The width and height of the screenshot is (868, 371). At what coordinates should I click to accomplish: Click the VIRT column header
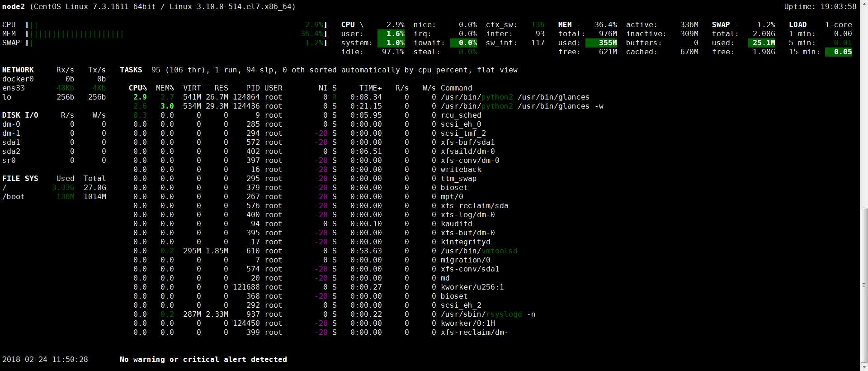192,88
